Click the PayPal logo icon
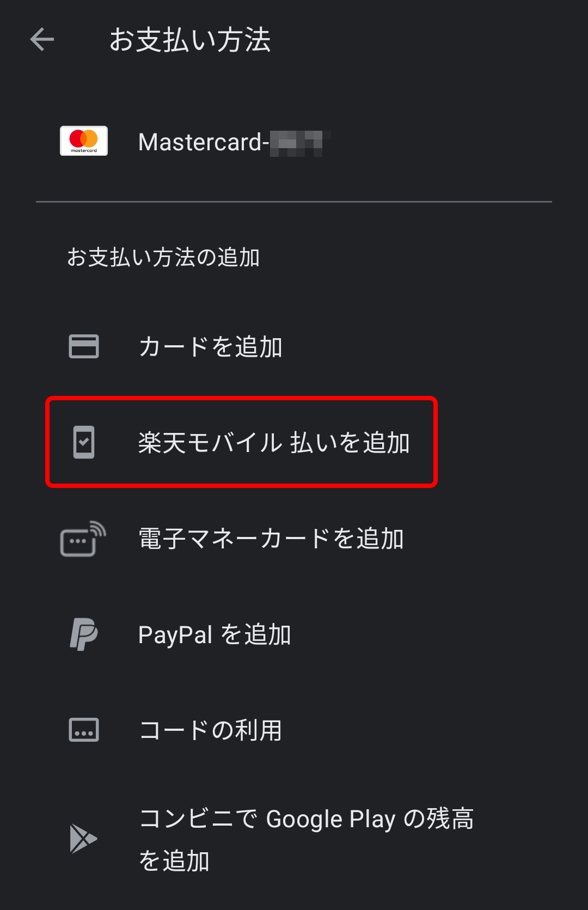This screenshot has width=588, height=910. [84, 634]
